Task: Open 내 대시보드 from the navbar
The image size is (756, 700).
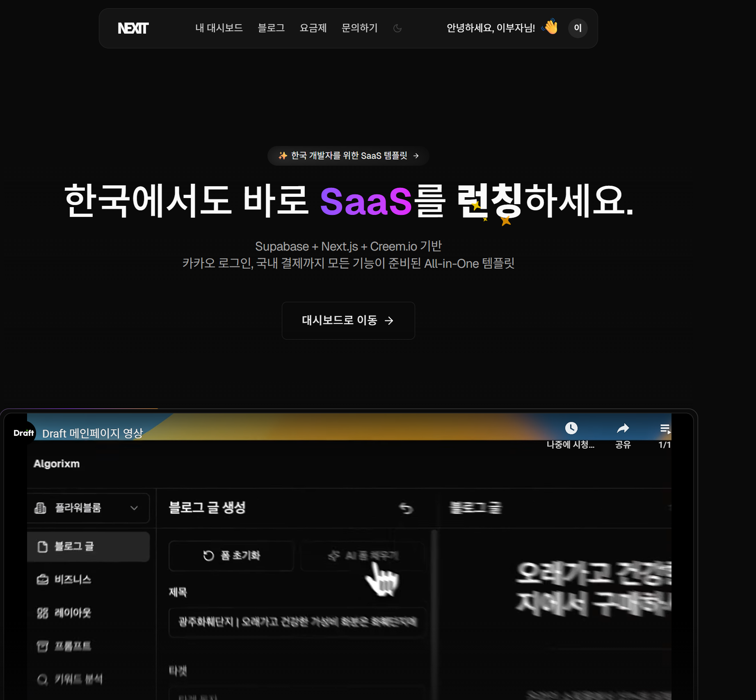Action: (219, 28)
